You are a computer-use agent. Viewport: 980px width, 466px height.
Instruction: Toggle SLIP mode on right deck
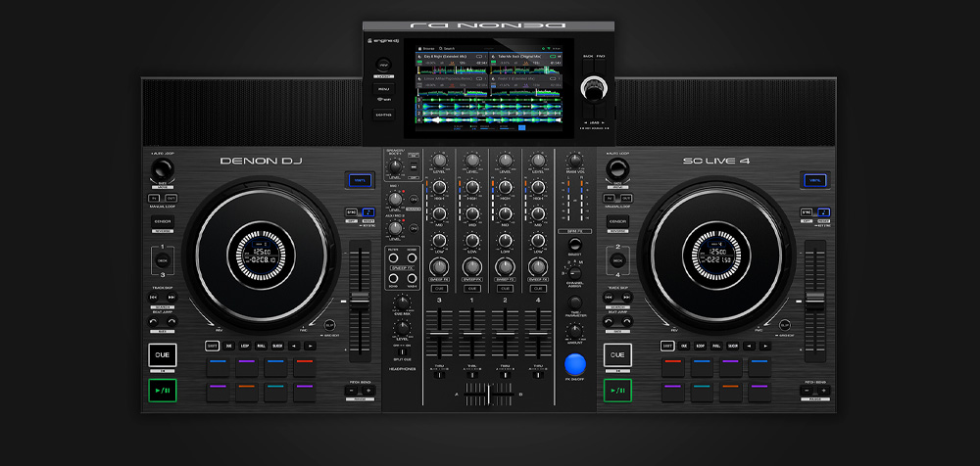click(784, 325)
